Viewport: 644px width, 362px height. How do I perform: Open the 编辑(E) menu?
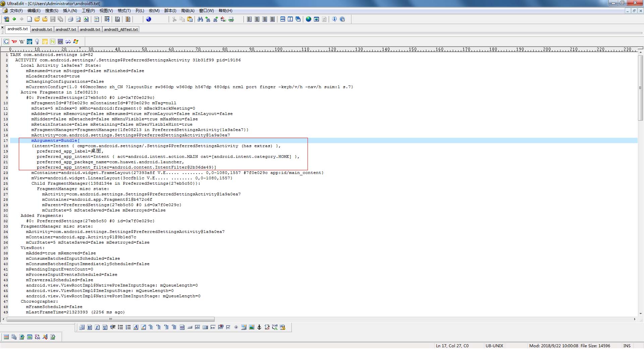coord(34,11)
